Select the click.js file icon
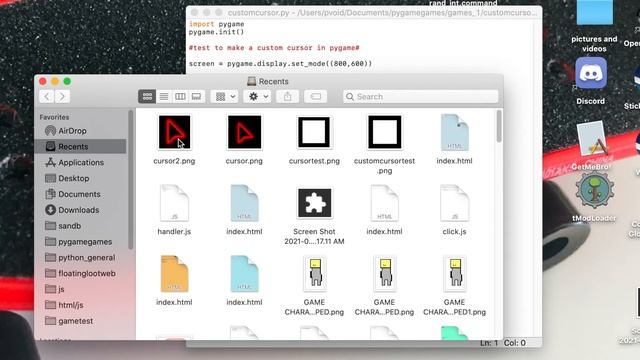640x360 pixels. coord(454,203)
